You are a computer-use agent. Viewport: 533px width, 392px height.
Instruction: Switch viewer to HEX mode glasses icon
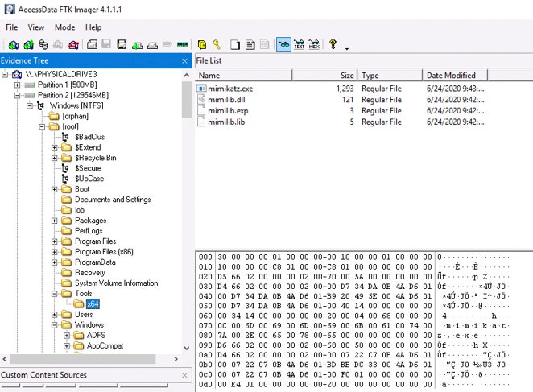314,44
